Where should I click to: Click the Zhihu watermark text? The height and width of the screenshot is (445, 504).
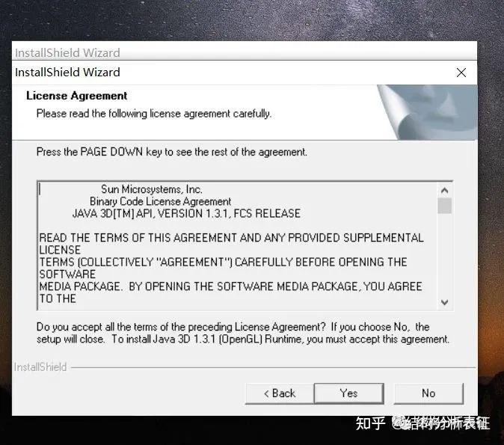point(422,423)
